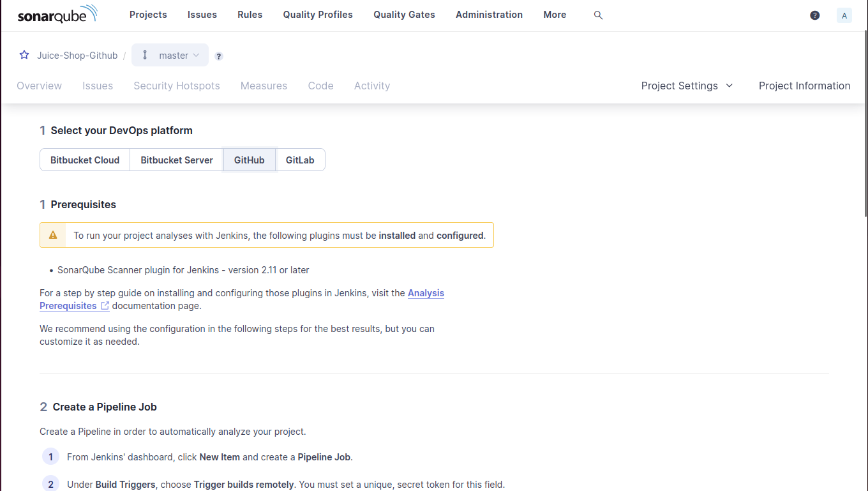Star the Juice-Shop-Github project as favorite
This screenshot has width=868, height=491.
point(24,55)
